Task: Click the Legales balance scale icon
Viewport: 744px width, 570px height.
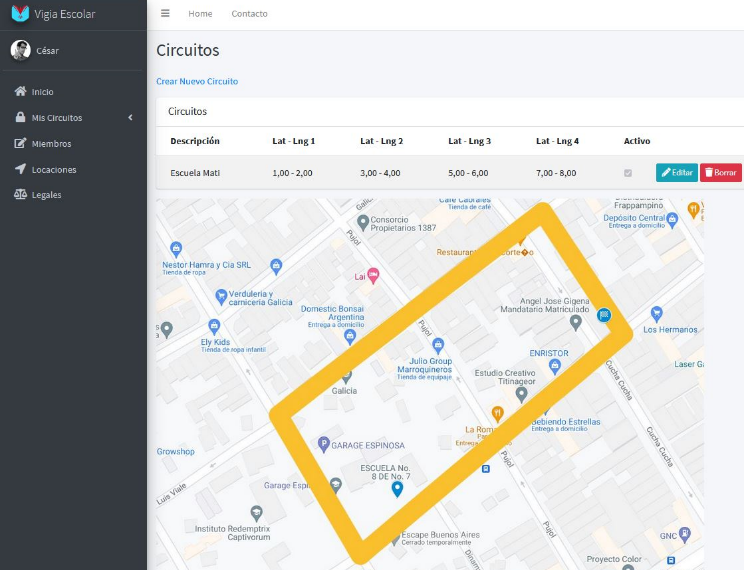Action: point(20,195)
